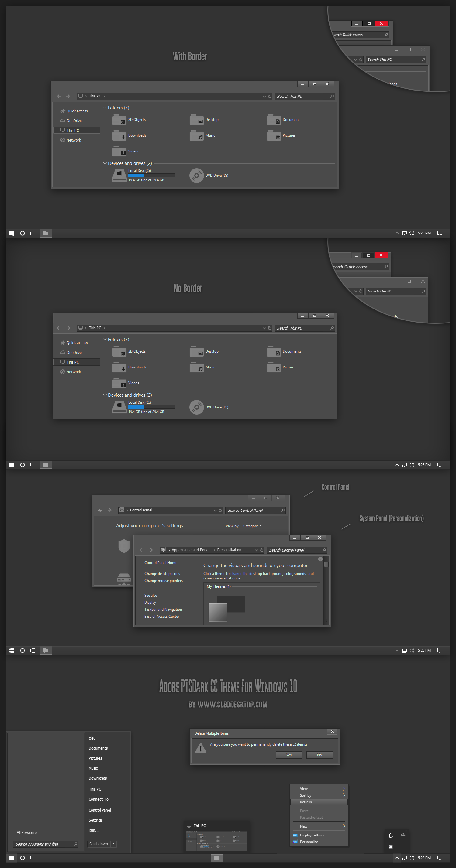The image size is (456, 868).
Task: Select Run... in start menu list
Action: tap(94, 830)
